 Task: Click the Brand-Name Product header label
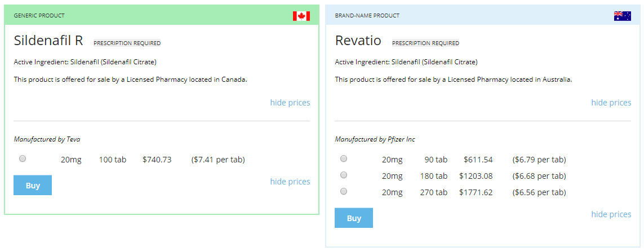click(x=367, y=16)
